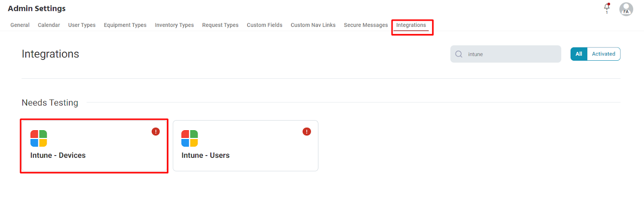Go to the User Types tab
Screen dimensions: 644x217
pos(82,25)
